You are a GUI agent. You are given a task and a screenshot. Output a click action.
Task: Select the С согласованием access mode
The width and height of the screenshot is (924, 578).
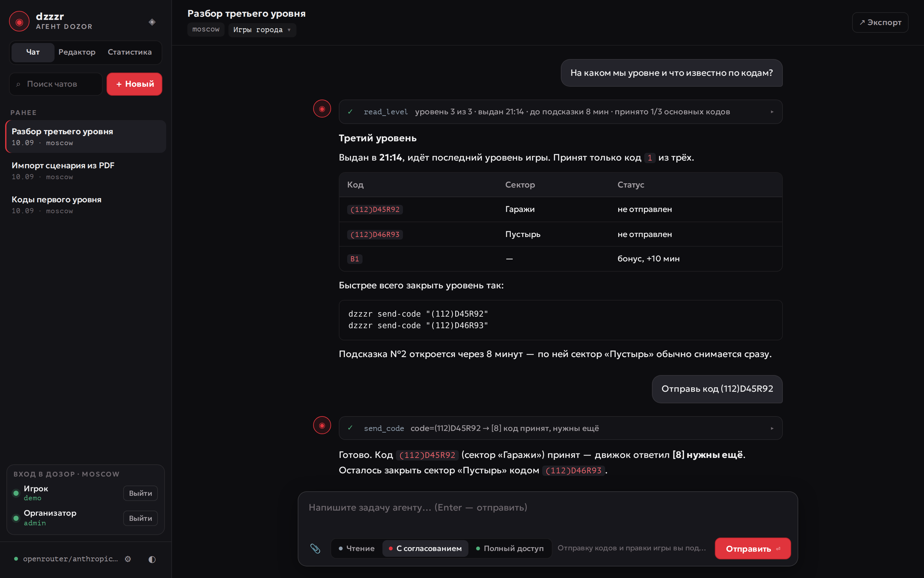[425, 548]
